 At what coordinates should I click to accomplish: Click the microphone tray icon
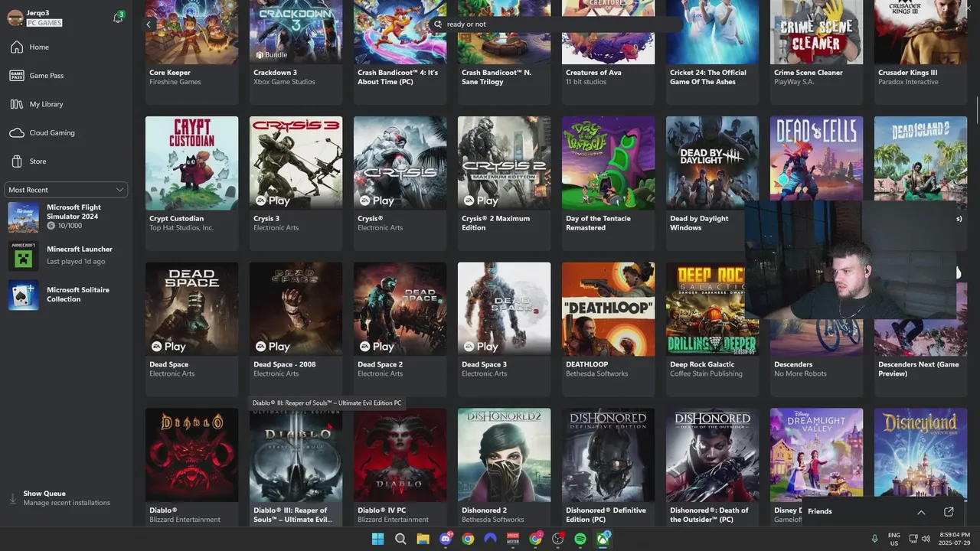pyautogui.click(x=874, y=539)
